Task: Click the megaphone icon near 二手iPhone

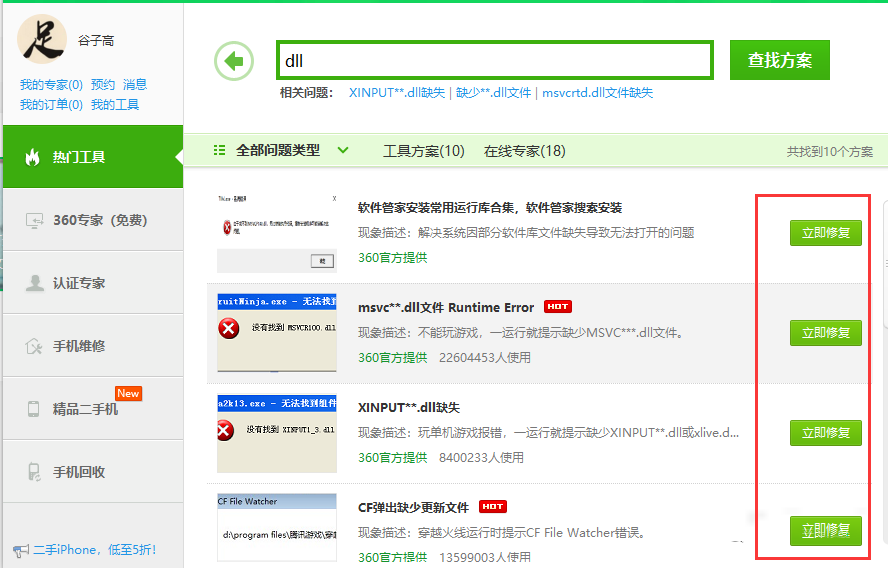Action: click(21, 550)
